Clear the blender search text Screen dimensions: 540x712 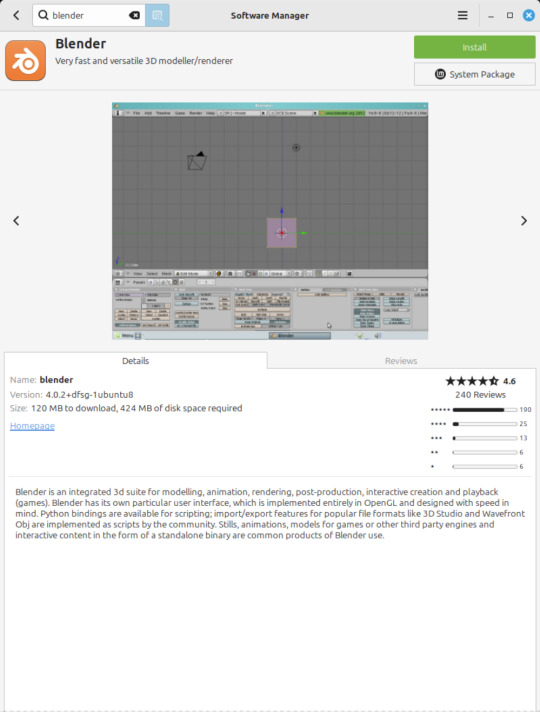[x=134, y=15]
